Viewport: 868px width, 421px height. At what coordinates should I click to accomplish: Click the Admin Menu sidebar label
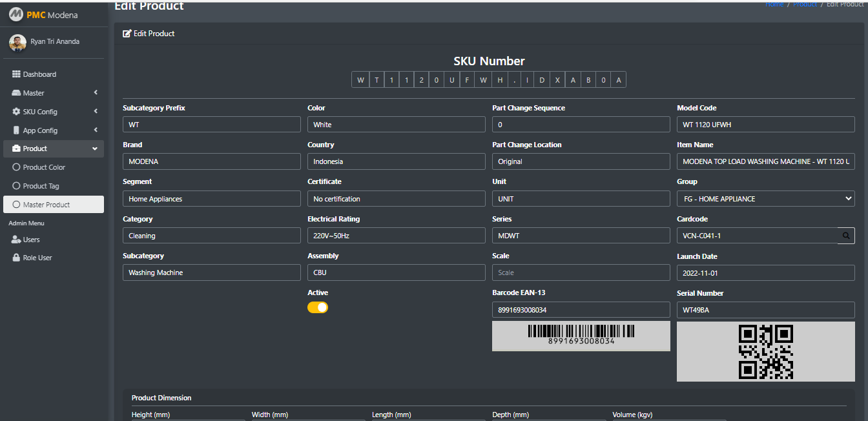(26, 223)
